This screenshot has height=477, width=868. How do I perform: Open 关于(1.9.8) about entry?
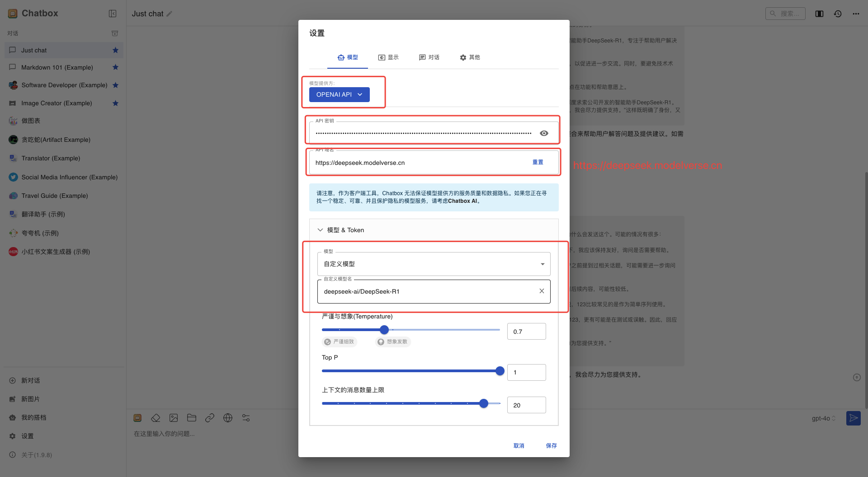tap(64, 455)
